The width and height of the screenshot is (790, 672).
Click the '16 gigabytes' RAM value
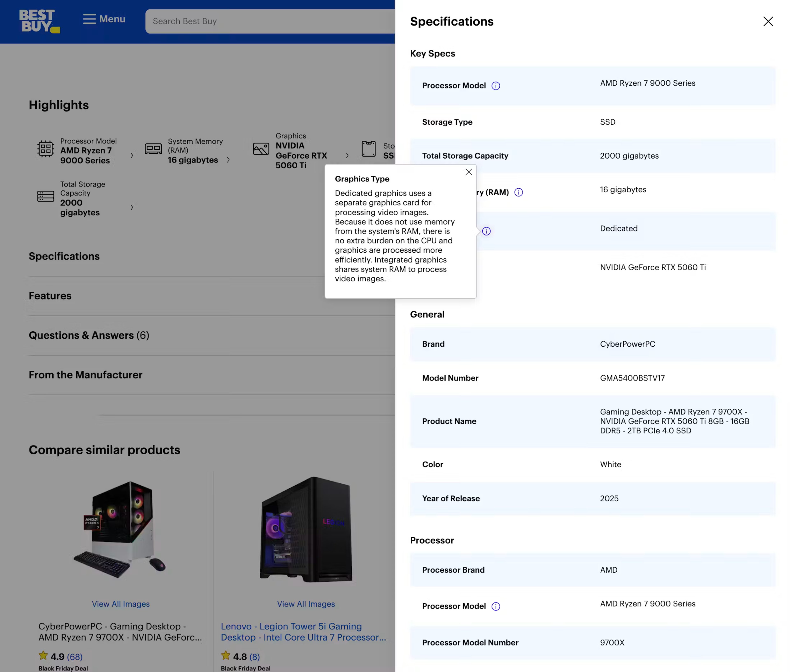coord(623,190)
